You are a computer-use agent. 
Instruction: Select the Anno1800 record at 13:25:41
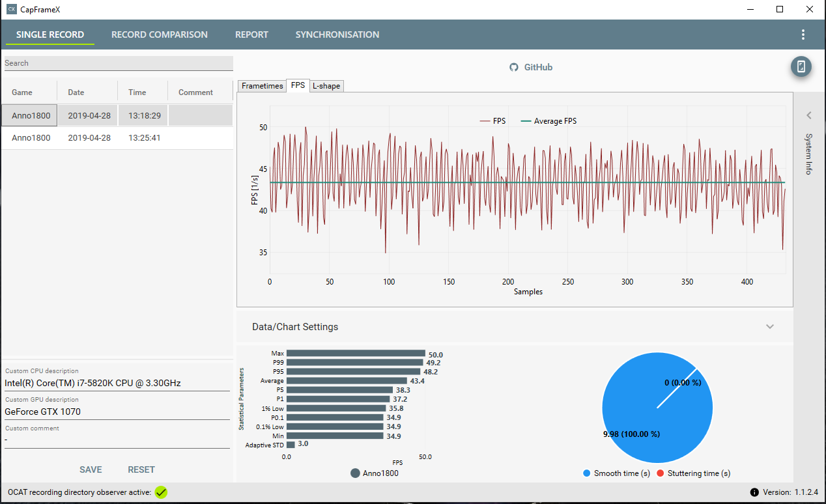click(117, 138)
